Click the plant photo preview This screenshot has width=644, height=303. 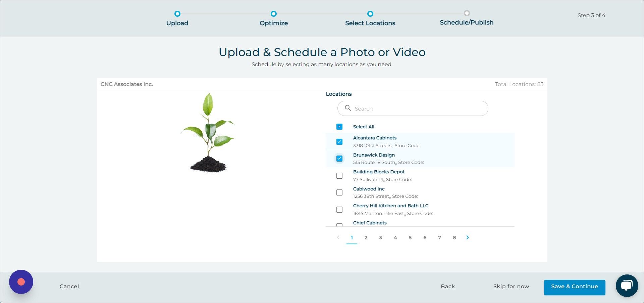pos(208,133)
